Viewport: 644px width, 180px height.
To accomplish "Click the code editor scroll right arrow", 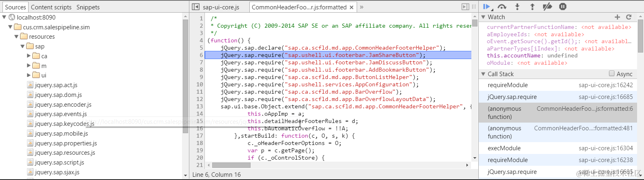I will pos(467,165).
